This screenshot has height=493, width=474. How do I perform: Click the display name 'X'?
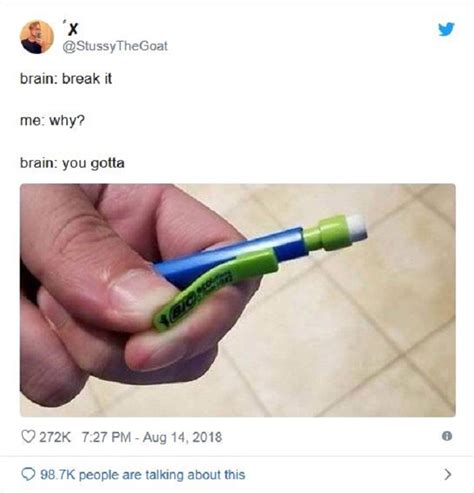click(x=72, y=29)
